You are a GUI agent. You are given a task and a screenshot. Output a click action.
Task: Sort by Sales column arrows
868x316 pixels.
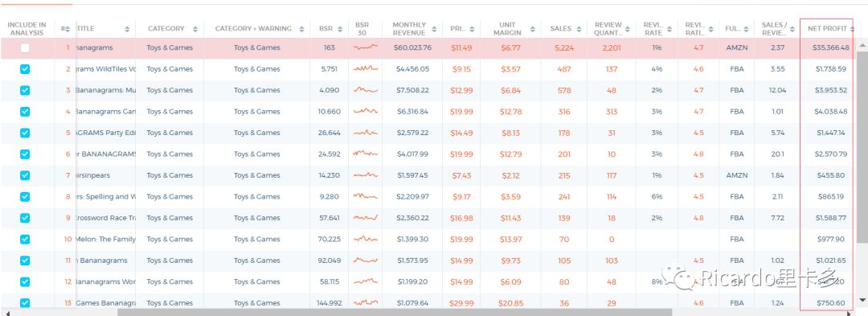[x=579, y=29]
